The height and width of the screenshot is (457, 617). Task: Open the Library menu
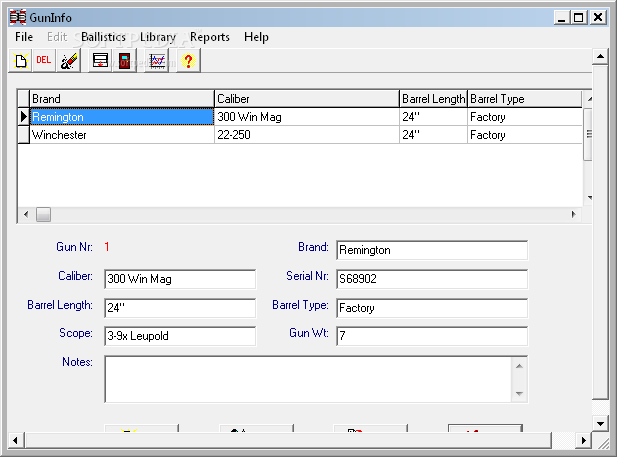pyautogui.click(x=158, y=37)
